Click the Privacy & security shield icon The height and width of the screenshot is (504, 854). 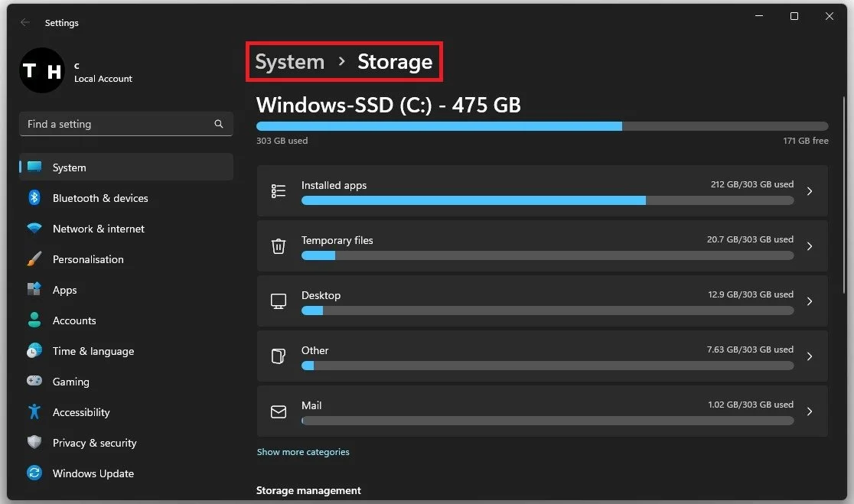click(34, 442)
